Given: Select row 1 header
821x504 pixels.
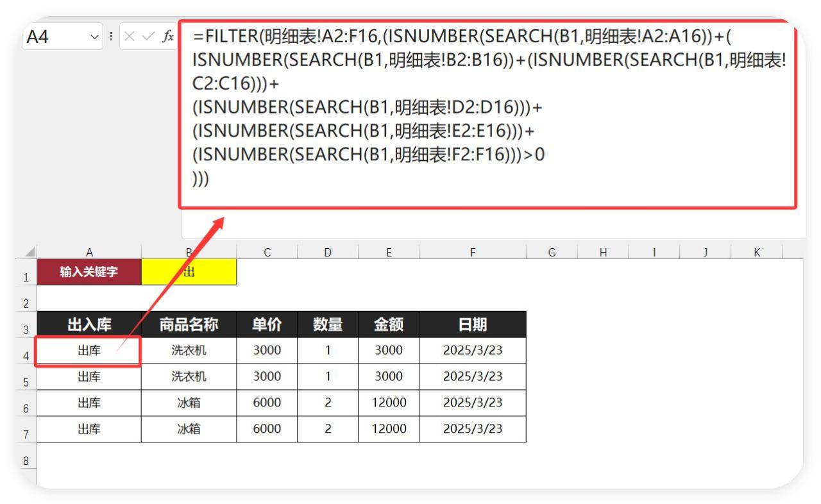Looking at the screenshot, I should point(27,273).
